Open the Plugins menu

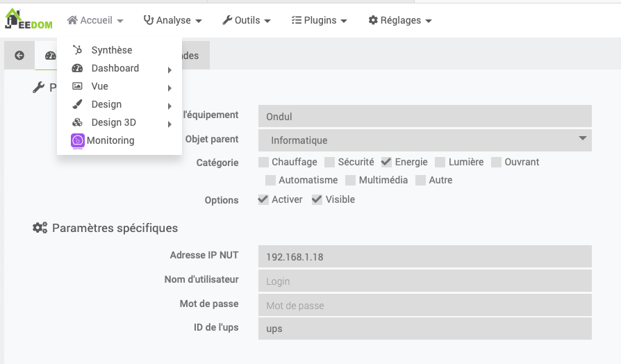click(x=319, y=21)
